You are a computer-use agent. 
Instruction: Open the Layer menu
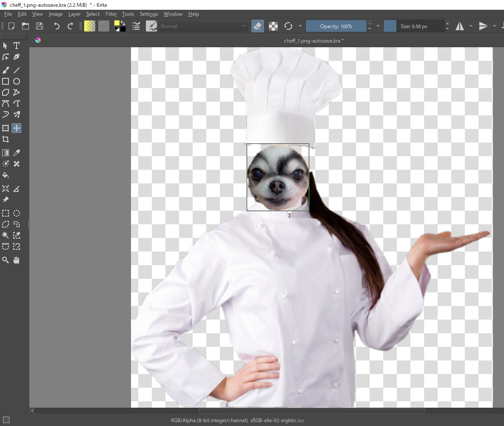(x=74, y=14)
